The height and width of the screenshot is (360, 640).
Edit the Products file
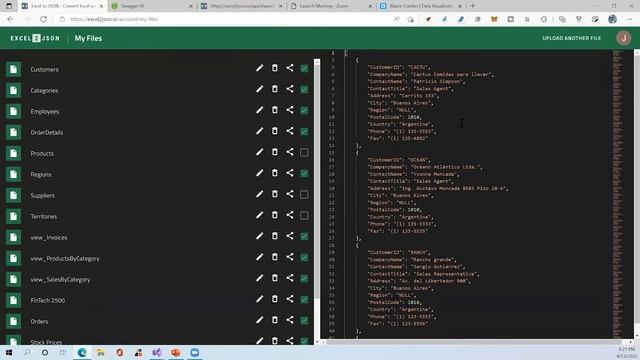tap(260, 152)
